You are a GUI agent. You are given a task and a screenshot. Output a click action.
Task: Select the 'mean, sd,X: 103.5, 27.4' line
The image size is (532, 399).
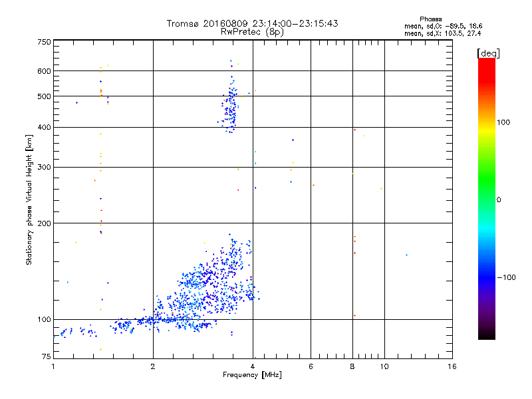tap(442, 33)
